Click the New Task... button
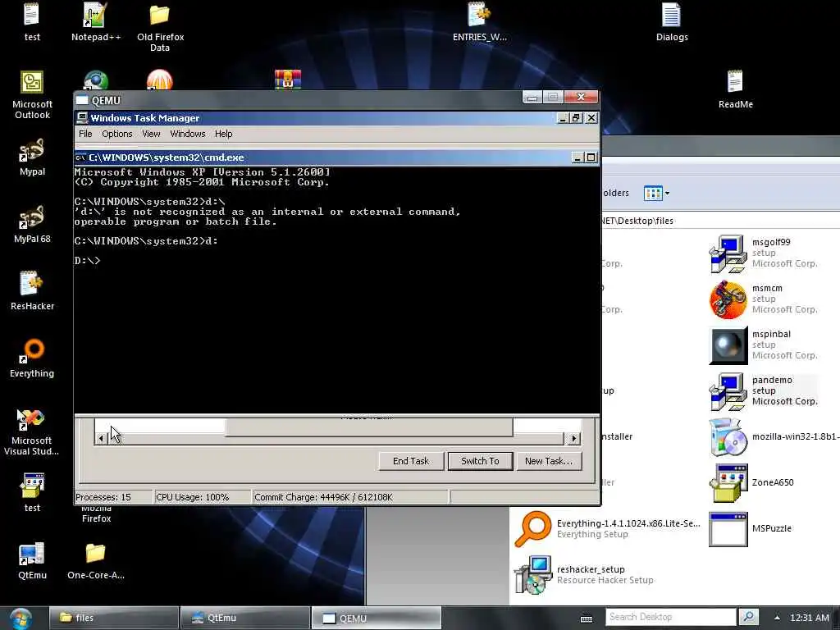Viewport: 840px width, 630px height. click(x=549, y=461)
